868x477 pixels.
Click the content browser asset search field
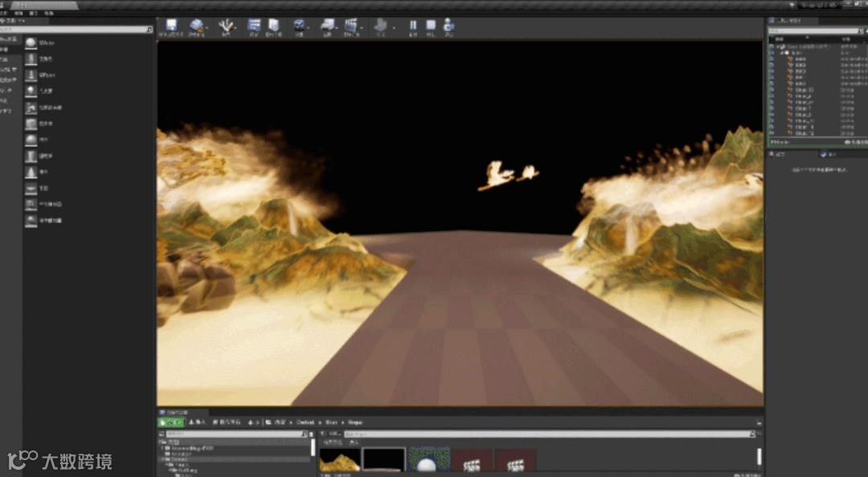click(549, 434)
